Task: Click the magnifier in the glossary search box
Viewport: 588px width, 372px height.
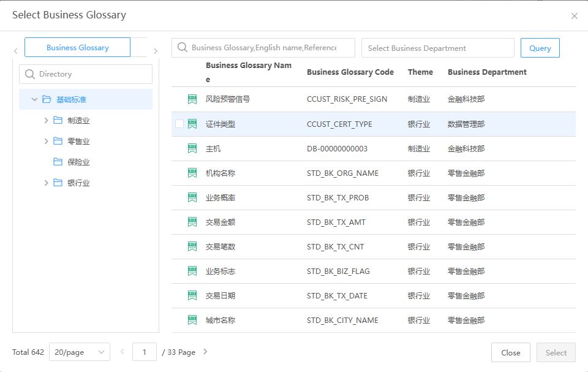Action: 183,47
